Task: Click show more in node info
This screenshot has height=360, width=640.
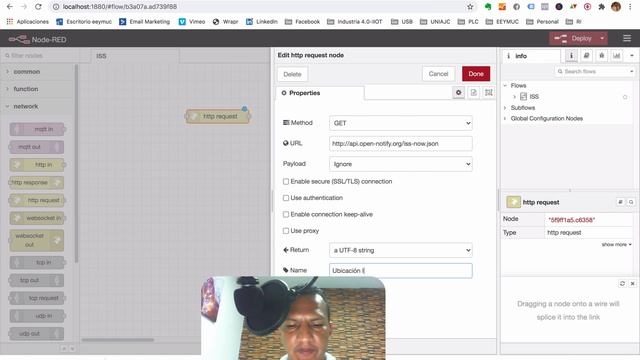Action: 616,244
